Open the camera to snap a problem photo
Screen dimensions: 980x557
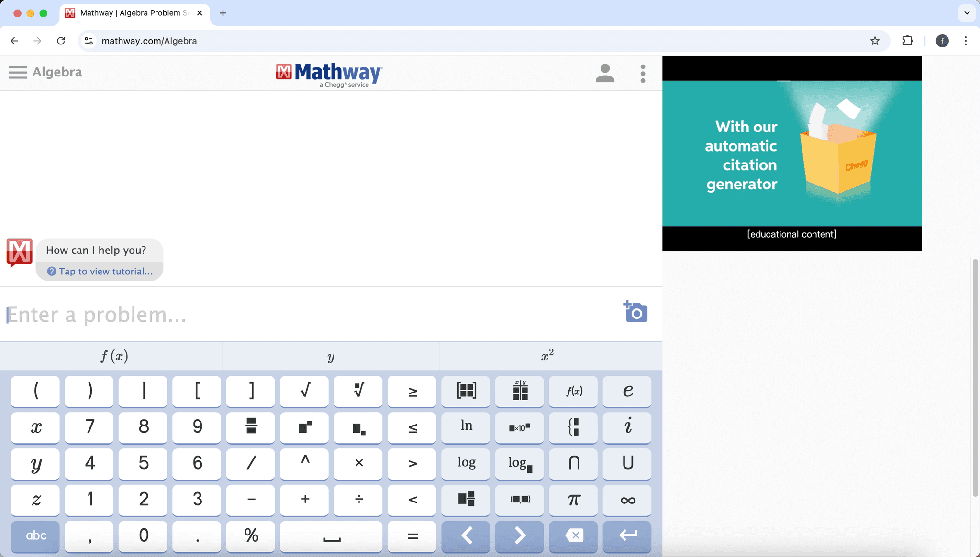pyautogui.click(x=635, y=313)
